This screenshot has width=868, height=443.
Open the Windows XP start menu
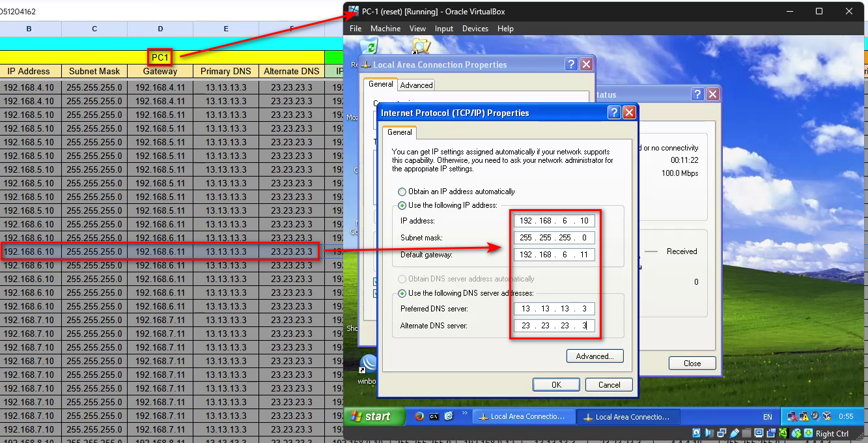tap(370, 417)
